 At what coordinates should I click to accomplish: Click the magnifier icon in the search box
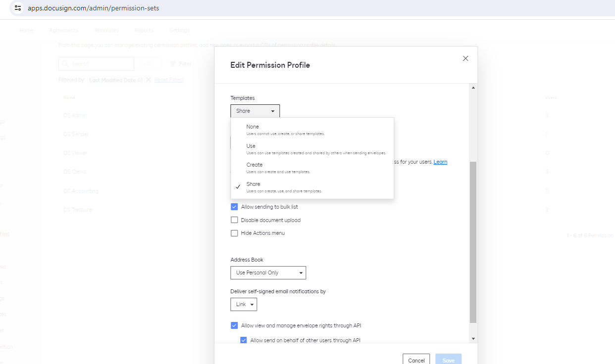click(x=66, y=64)
